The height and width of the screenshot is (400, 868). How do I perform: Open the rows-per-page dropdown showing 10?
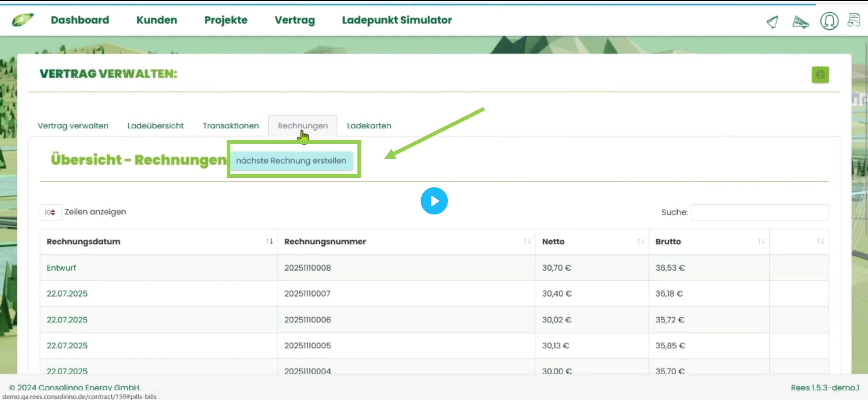click(x=51, y=212)
